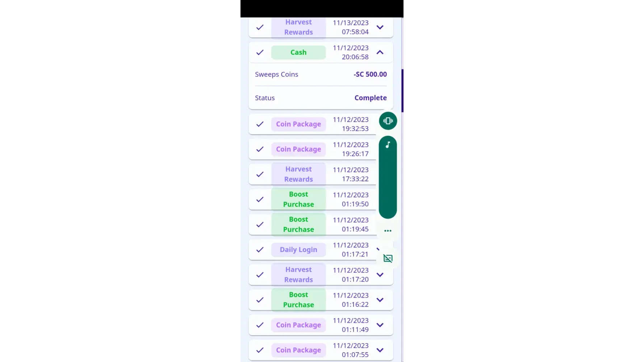Click checkmark on Cash transaction row
Image resolution: width=644 pixels, height=362 pixels.
tap(260, 52)
